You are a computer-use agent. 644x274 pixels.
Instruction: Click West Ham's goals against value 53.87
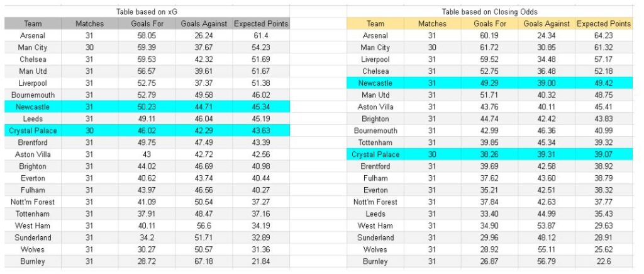click(x=547, y=226)
